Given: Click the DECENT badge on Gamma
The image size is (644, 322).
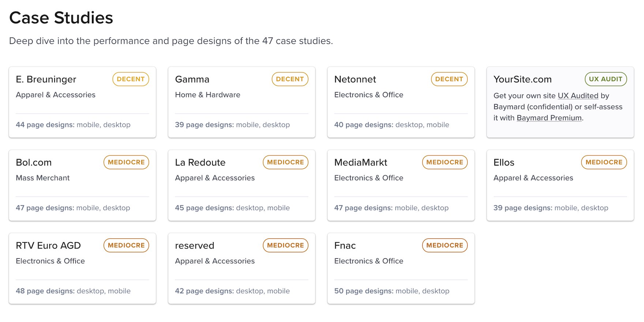Looking at the screenshot, I should (290, 79).
